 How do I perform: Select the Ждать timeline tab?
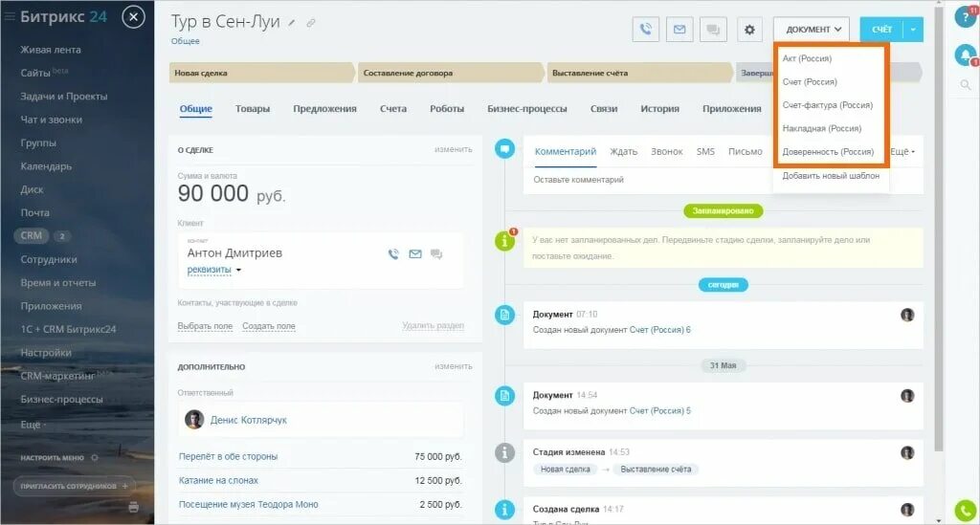[x=623, y=152]
